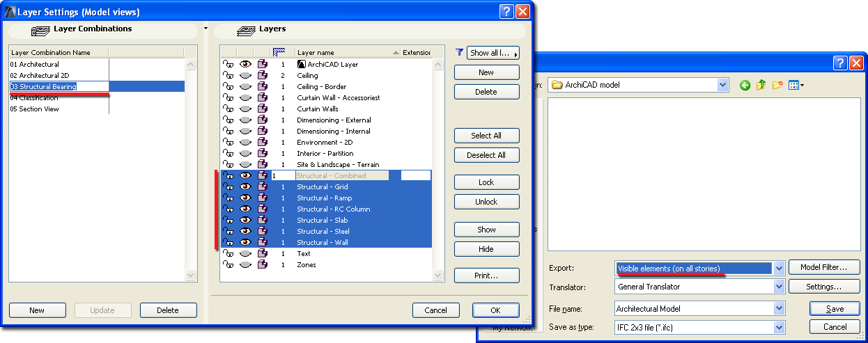868x343 pixels.
Task: Click the 3D mode icon on Dimensioning - External row
Action: coord(263,120)
